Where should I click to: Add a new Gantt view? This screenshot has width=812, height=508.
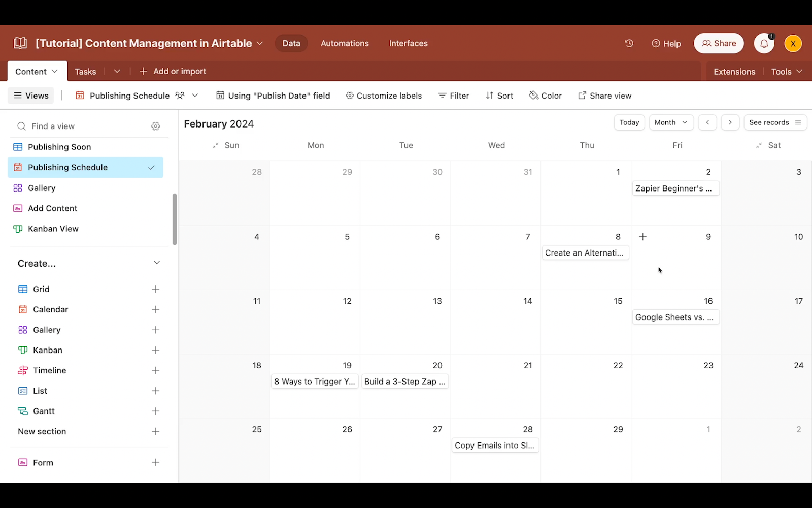156,411
